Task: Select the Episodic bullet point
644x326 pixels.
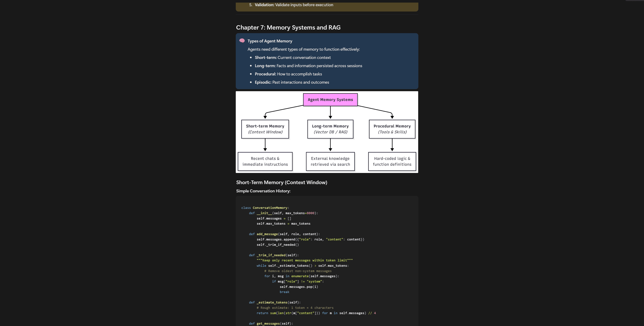Action: pos(292,82)
